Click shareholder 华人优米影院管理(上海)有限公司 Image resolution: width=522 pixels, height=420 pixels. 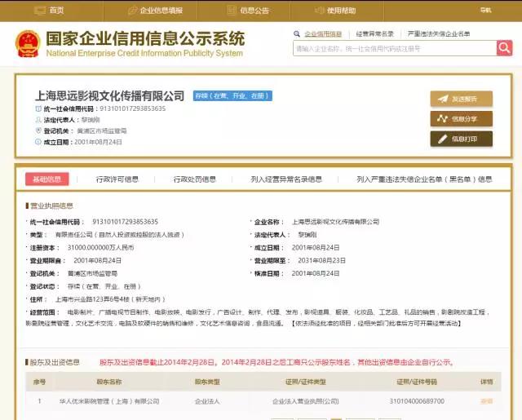point(109,401)
